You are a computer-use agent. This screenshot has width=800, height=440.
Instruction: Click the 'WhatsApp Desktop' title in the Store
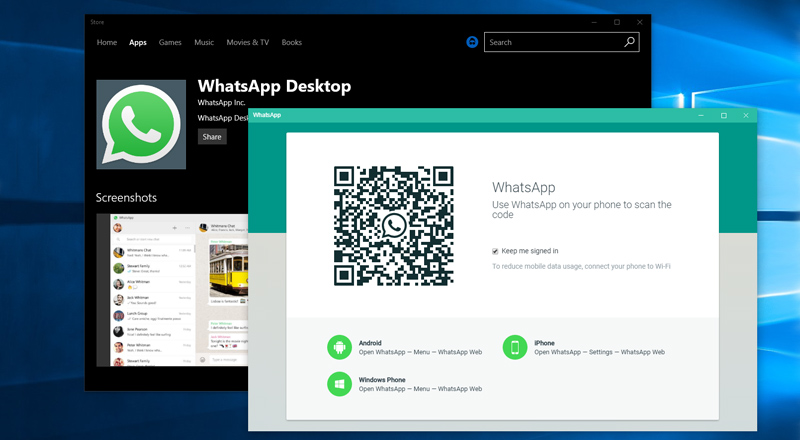tap(274, 86)
